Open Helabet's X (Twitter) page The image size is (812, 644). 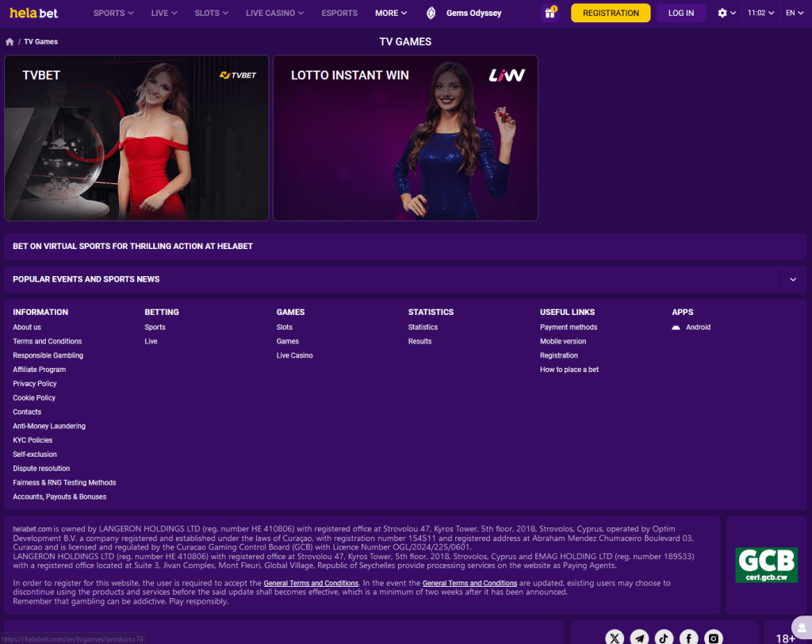pyautogui.click(x=615, y=638)
